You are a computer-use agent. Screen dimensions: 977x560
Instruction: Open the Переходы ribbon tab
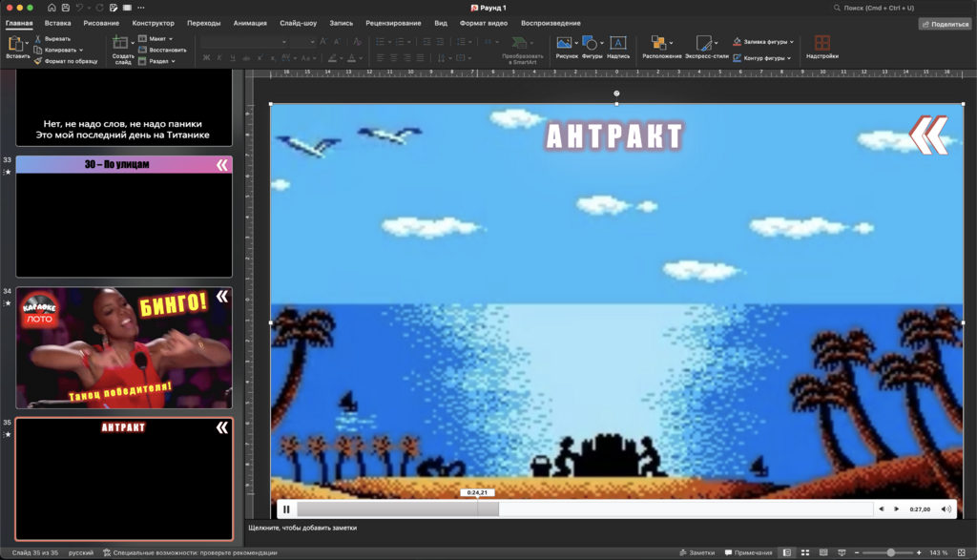(x=204, y=23)
